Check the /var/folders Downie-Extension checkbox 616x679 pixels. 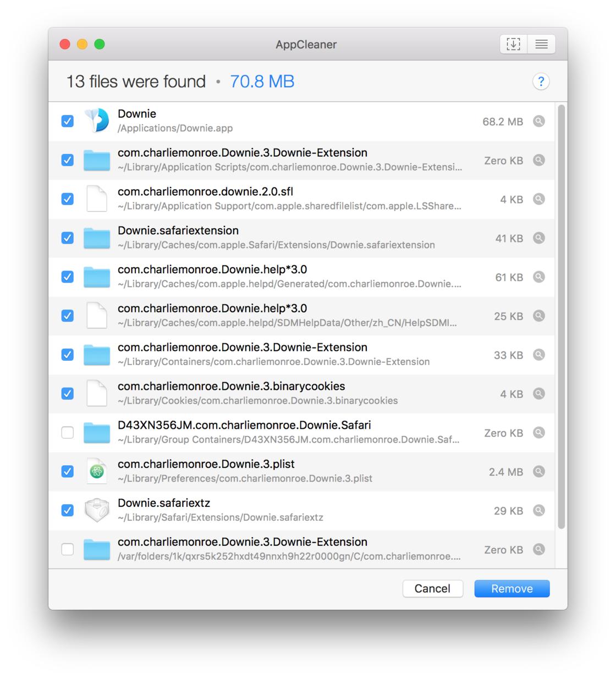(68, 549)
